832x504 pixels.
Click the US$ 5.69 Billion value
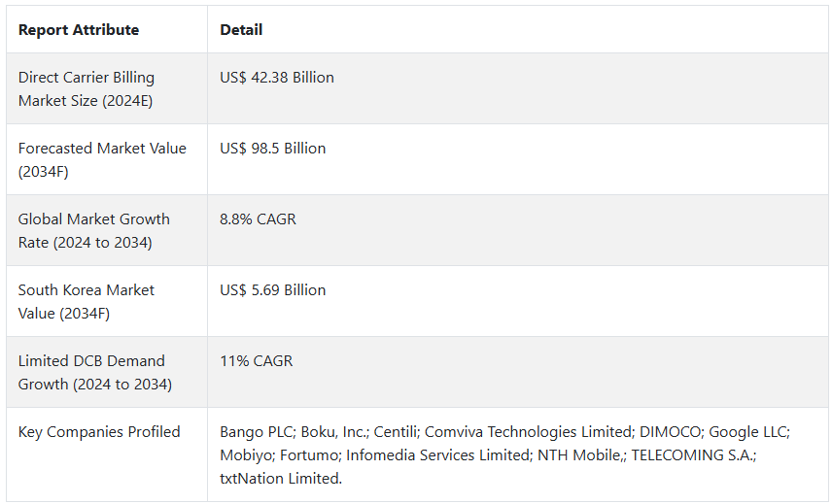[273, 290]
